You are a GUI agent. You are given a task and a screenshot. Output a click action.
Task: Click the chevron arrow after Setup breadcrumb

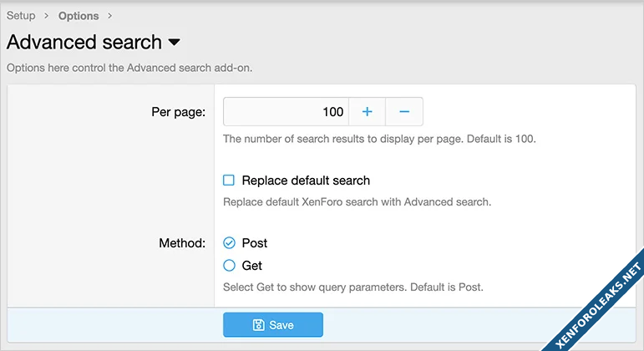(x=47, y=16)
